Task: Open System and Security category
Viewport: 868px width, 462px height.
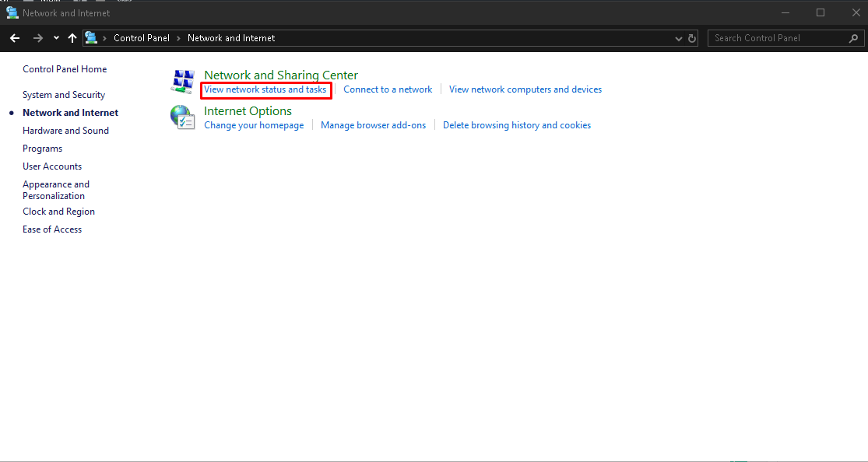Action: (64, 95)
